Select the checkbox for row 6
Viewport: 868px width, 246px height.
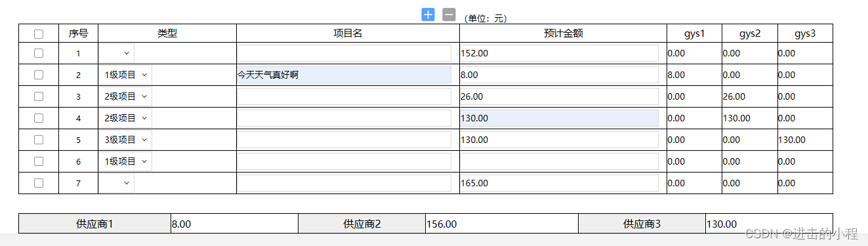39,161
